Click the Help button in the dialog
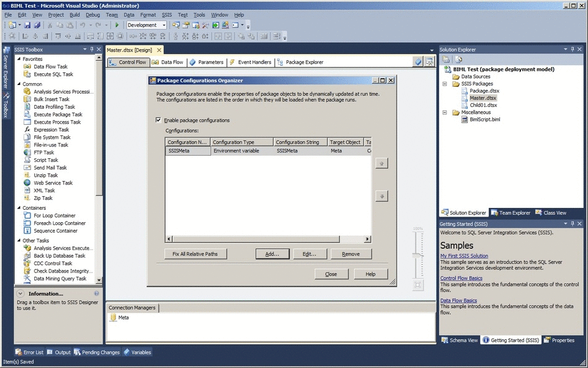The height and width of the screenshot is (368, 588). [x=370, y=274]
